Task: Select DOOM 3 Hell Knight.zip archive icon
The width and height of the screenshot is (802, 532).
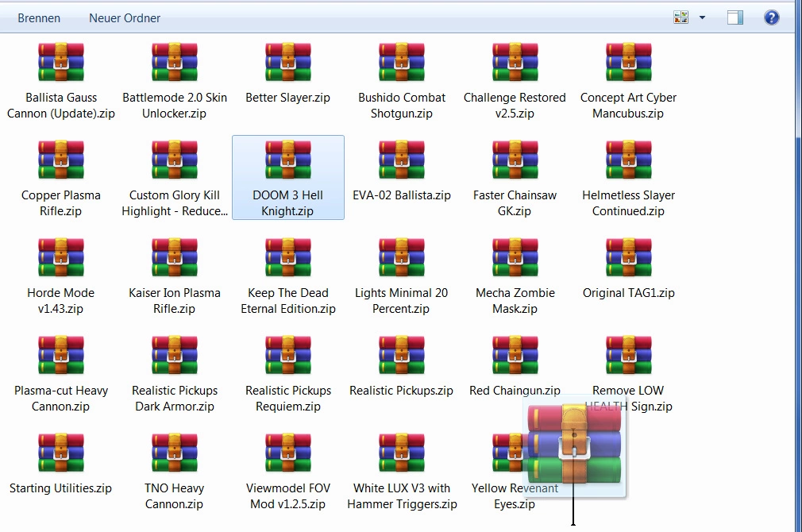Action: [288, 160]
